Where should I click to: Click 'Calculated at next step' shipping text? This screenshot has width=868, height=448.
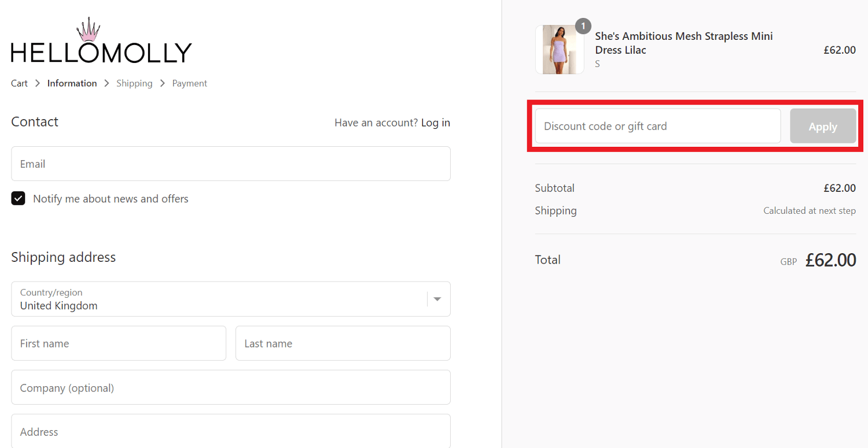pyautogui.click(x=810, y=211)
